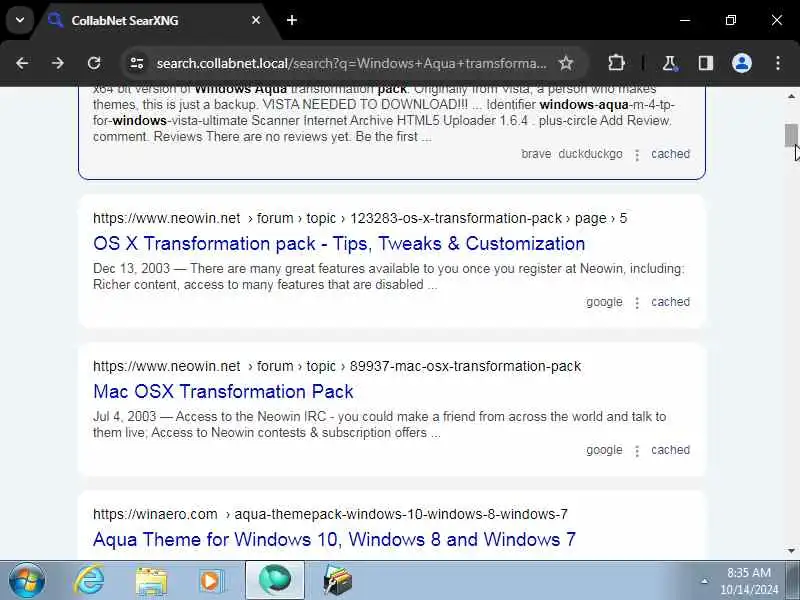Open Aqua Theme for Windows 10 result
The image size is (800, 600).
click(x=334, y=539)
